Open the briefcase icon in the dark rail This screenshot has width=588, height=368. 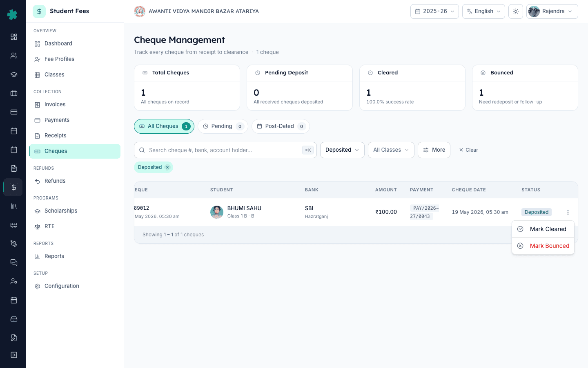(x=14, y=93)
